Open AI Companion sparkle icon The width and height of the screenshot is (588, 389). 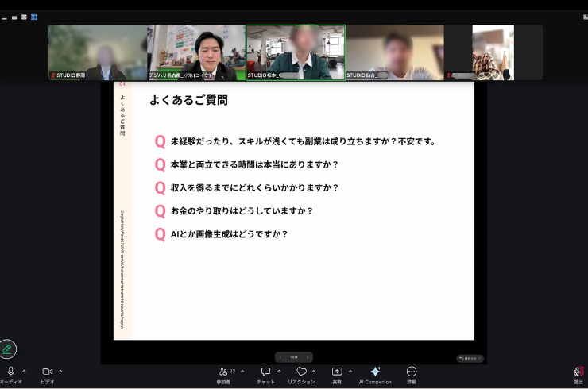pos(375,372)
